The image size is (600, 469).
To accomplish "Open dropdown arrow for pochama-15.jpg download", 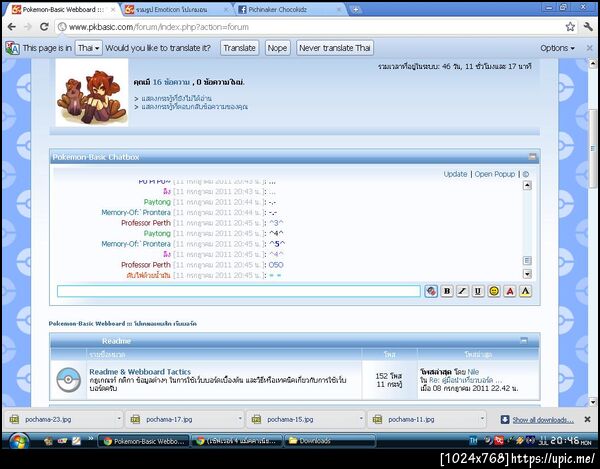I will click(x=361, y=419).
